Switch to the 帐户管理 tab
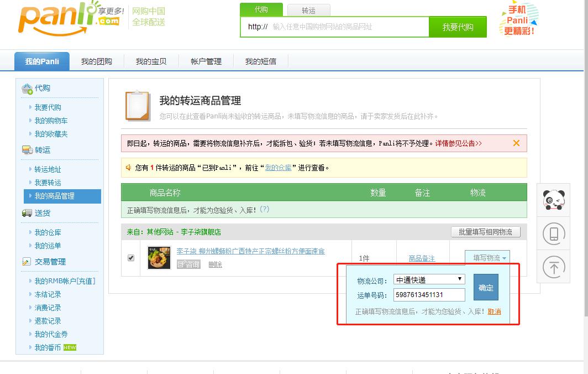Image resolution: width=588 pixels, height=374 pixels. click(206, 61)
